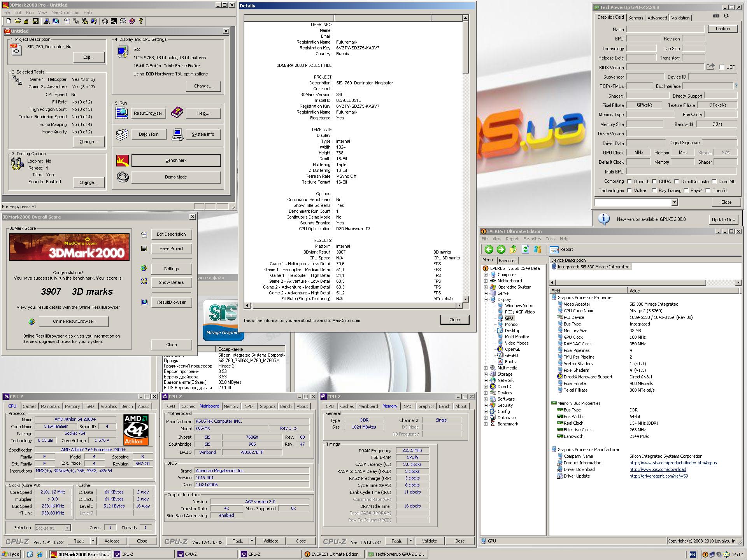Click Edit Description icon in Overall Score window
This screenshot has height=560, width=747.
coord(144,234)
